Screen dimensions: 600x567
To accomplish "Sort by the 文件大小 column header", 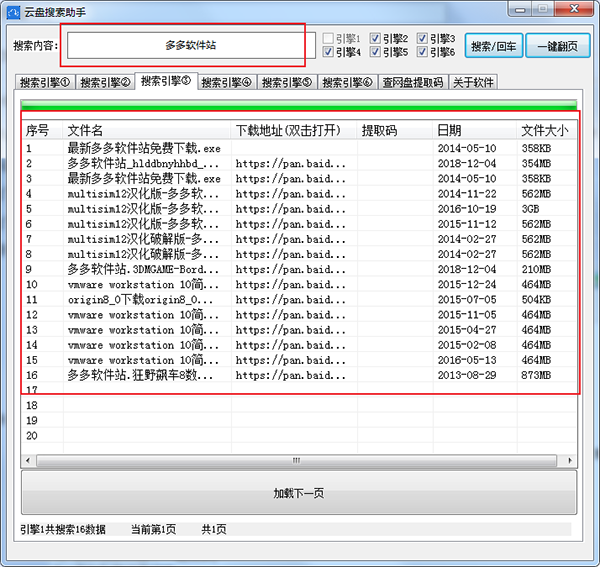I will point(547,130).
